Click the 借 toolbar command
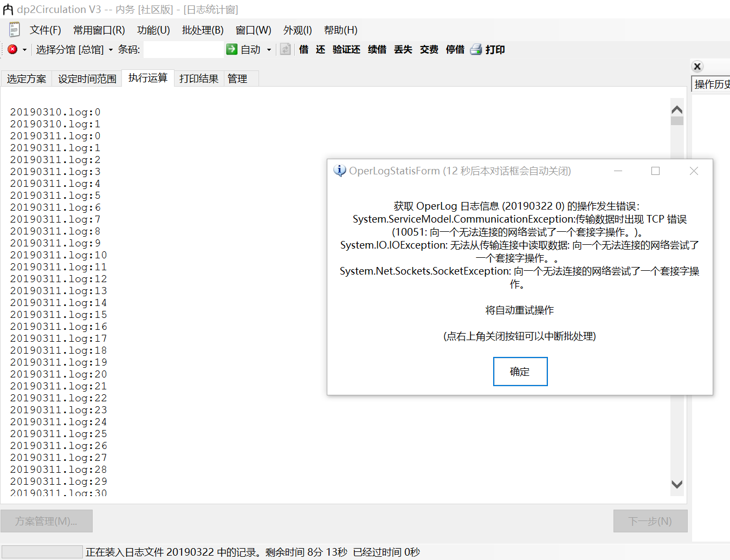Screen dimensions: 730x560 303,49
